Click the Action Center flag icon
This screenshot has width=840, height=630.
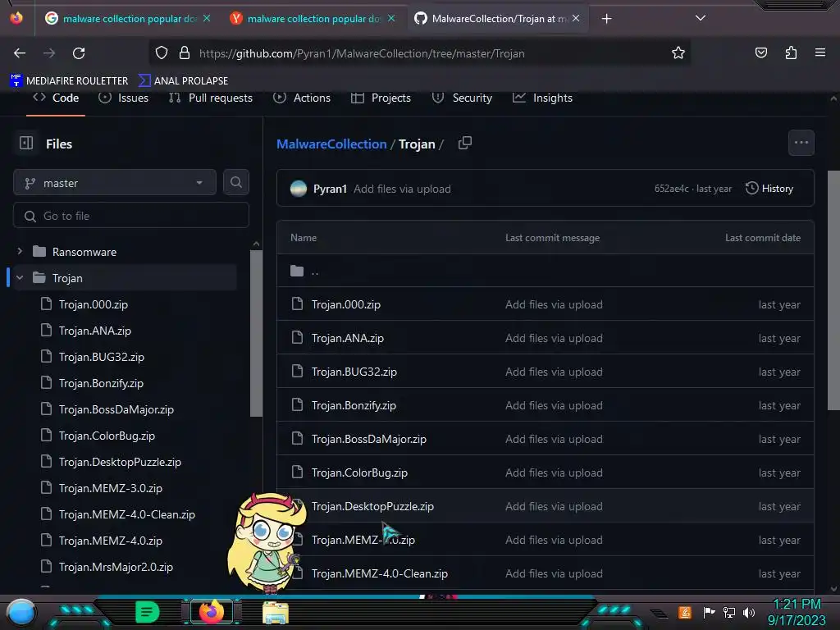[709, 612]
